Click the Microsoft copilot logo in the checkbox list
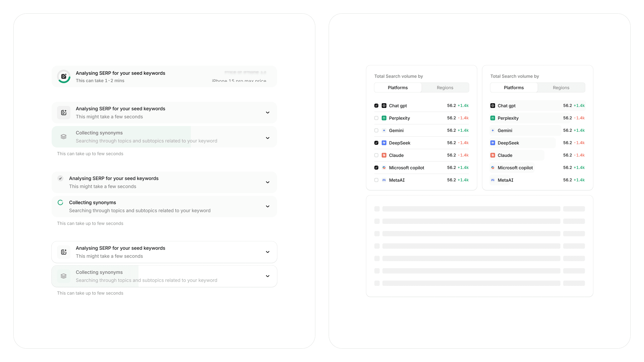644x362 pixels. point(384,168)
